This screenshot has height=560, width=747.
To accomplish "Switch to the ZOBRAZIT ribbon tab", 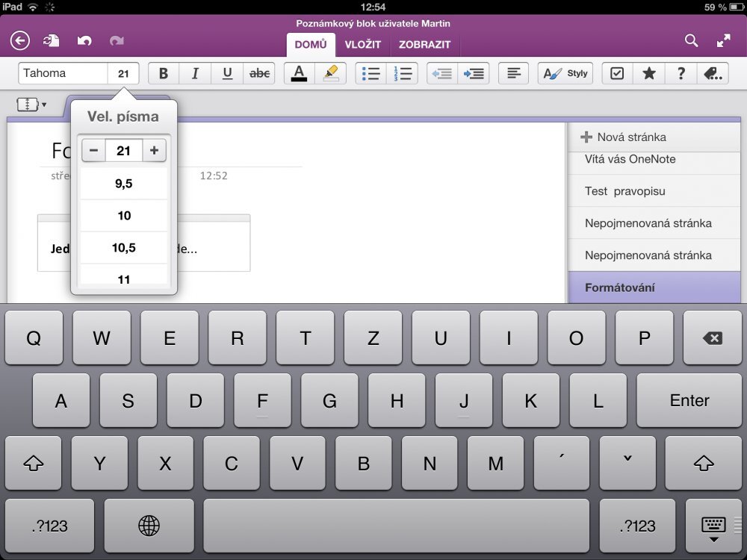I will (x=424, y=44).
